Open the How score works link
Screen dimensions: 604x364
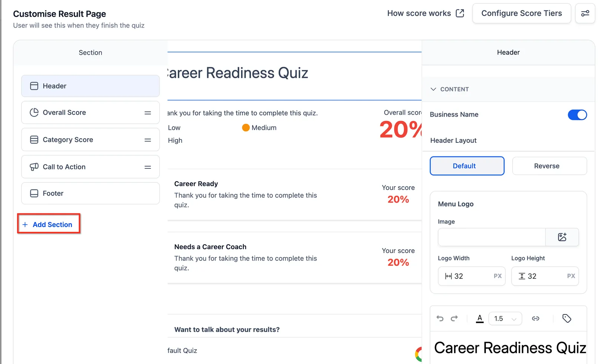(425, 13)
